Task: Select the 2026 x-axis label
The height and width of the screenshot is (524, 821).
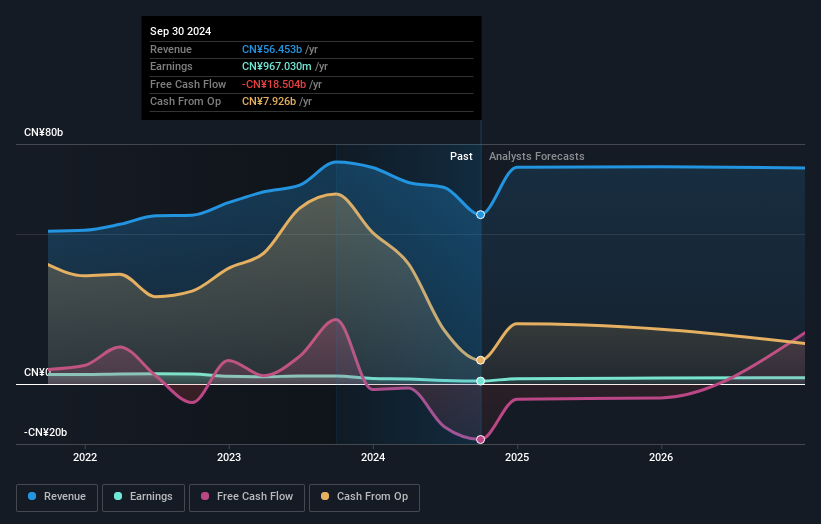Action: click(x=661, y=457)
